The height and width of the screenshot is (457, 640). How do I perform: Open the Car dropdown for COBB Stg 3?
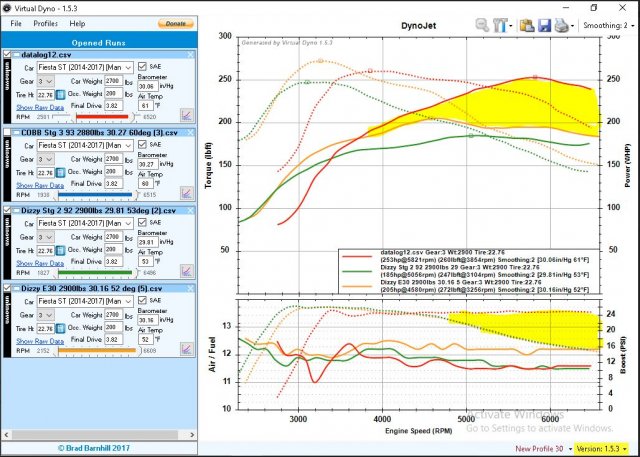(85, 145)
